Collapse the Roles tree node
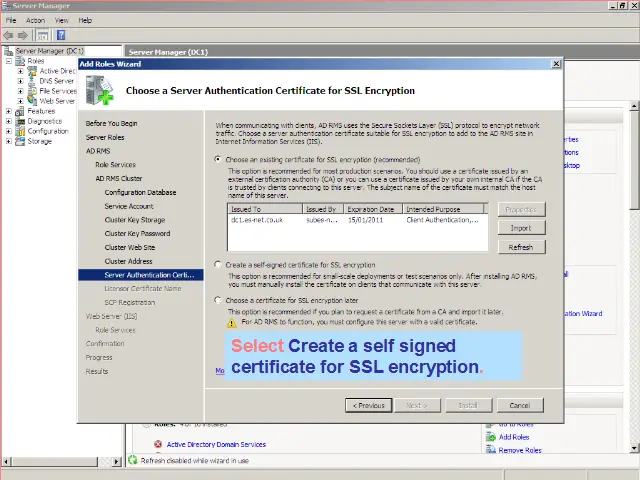This screenshot has height=480, width=640. 9,61
